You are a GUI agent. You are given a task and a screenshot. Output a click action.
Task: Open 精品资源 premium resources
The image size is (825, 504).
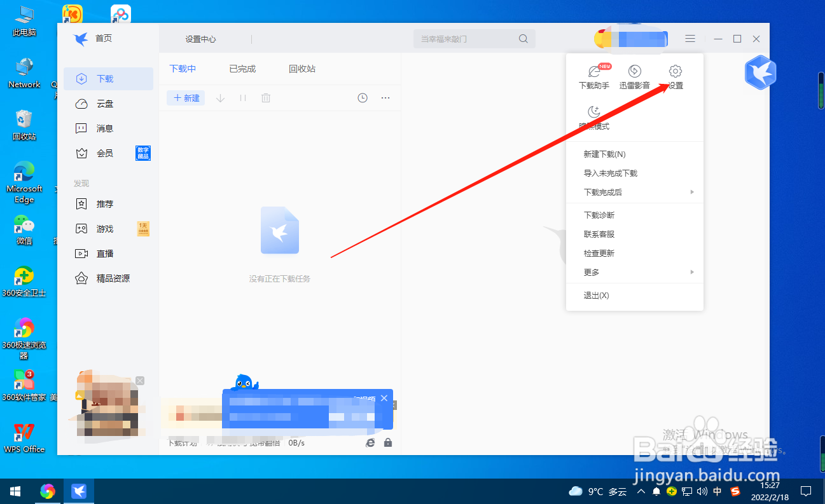click(109, 278)
